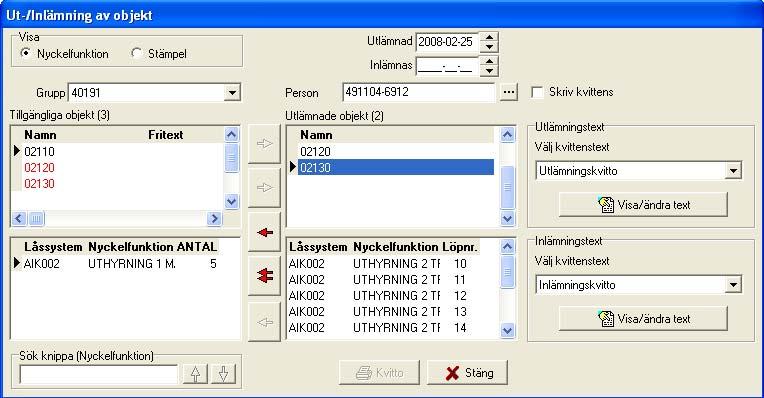The width and height of the screenshot is (764, 398).
Task: Click the double red arrow return-all button
Action: [265, 276]
